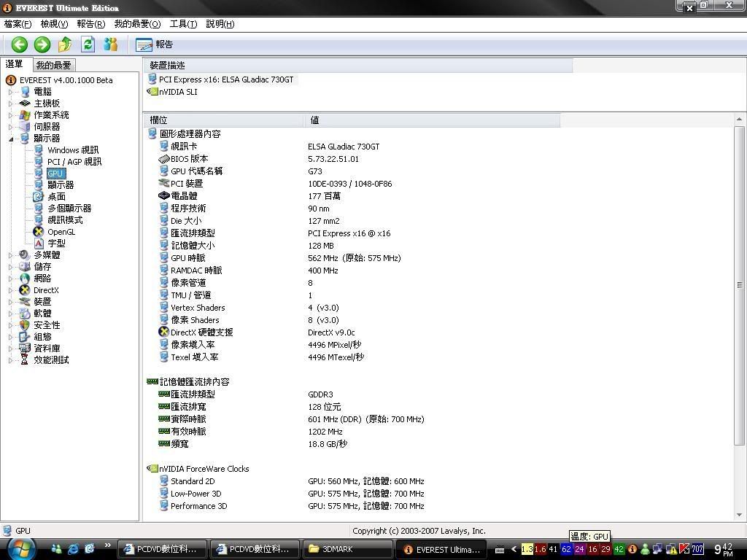Viewport: 747px width, 560px height.
Task: Click the scroll down arrow of details list
Action: pos(739,515)
